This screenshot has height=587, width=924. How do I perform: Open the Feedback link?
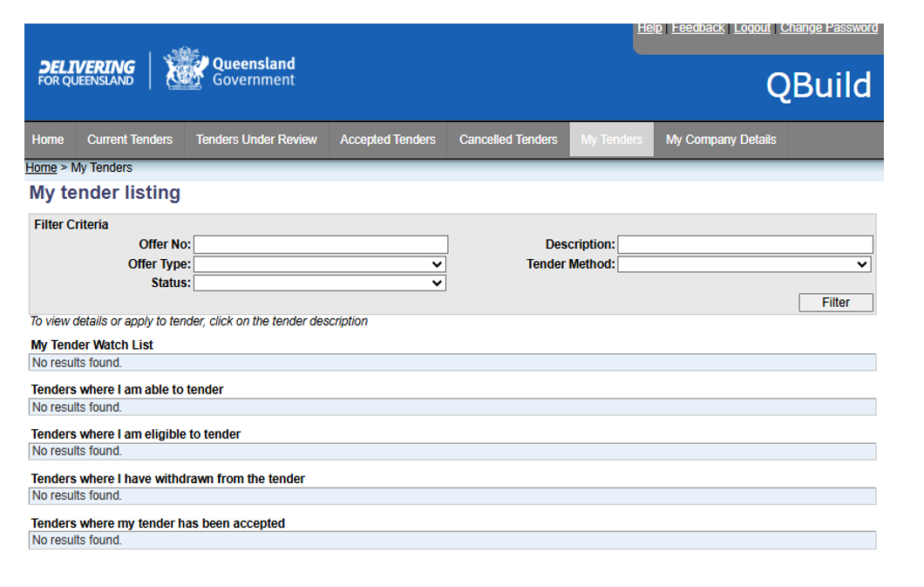[x=697, y=28]
